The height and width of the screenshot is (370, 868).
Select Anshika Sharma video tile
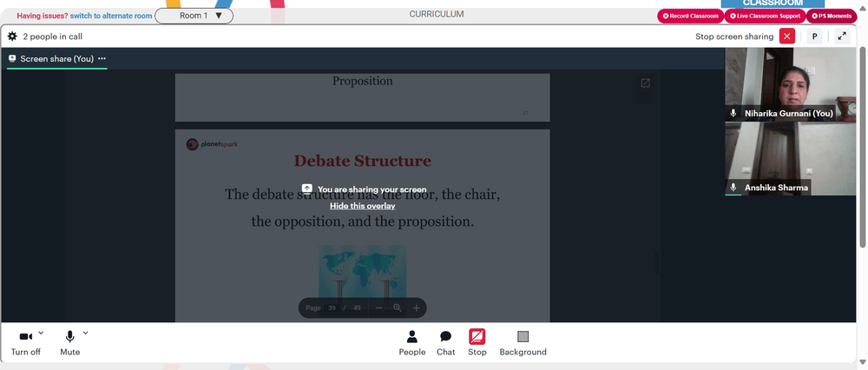[x=790, y=159]
